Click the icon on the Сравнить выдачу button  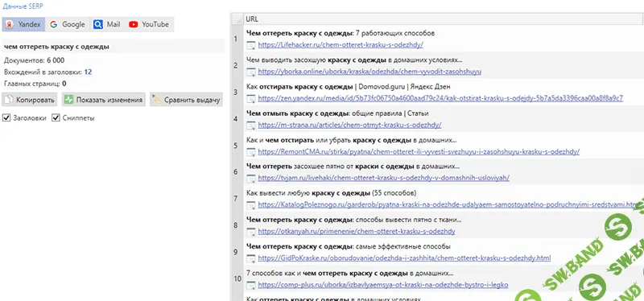point(156,99)
